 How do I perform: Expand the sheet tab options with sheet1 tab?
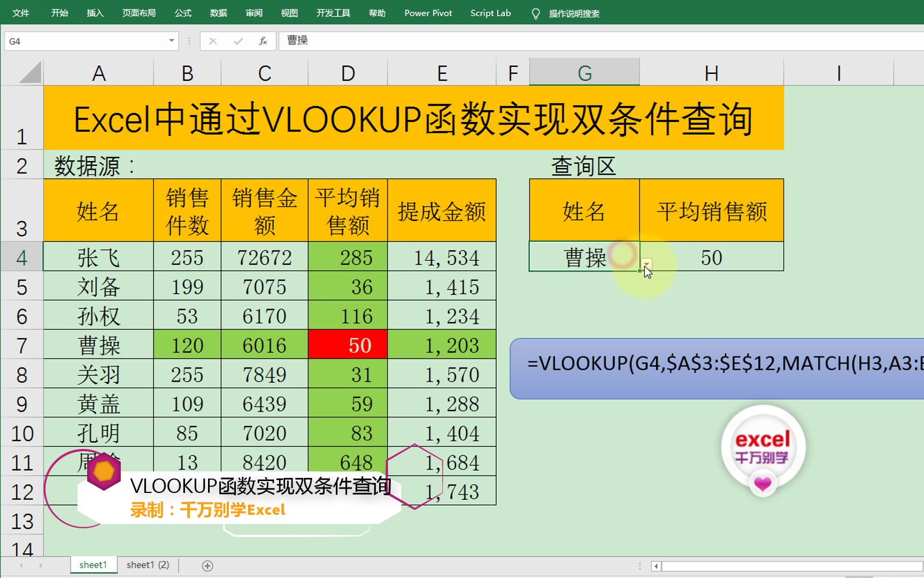point(93,565)
